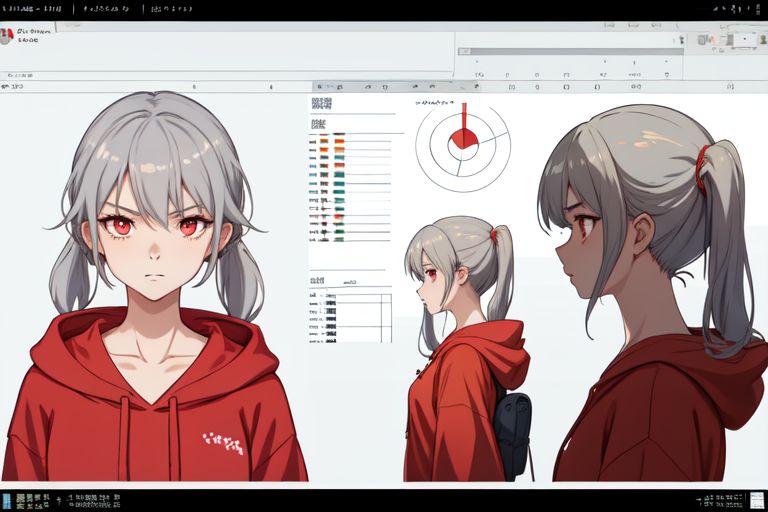Open the middle menu group in the top bar
The image size is (768, 512).
107,8
